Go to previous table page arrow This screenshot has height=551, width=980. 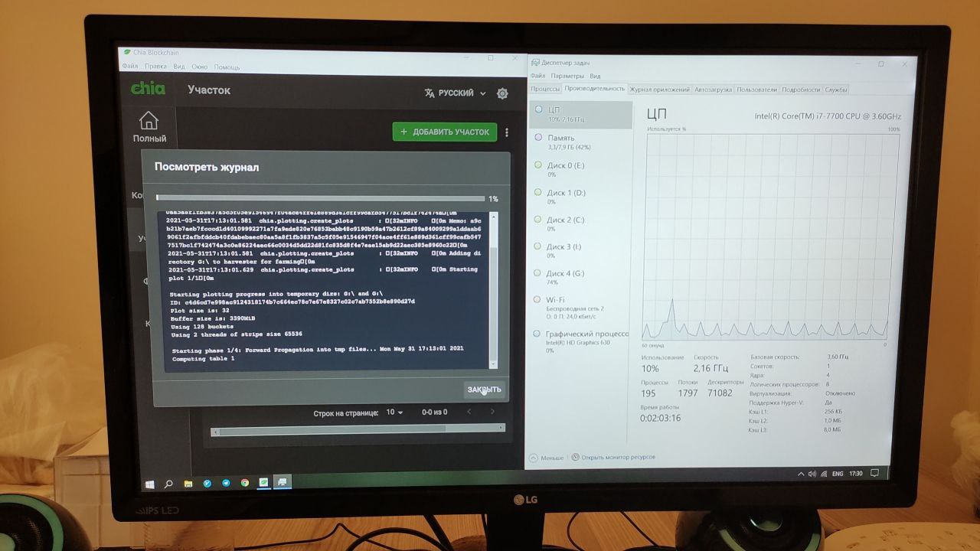pyautogui.click(x=469, y=412)
